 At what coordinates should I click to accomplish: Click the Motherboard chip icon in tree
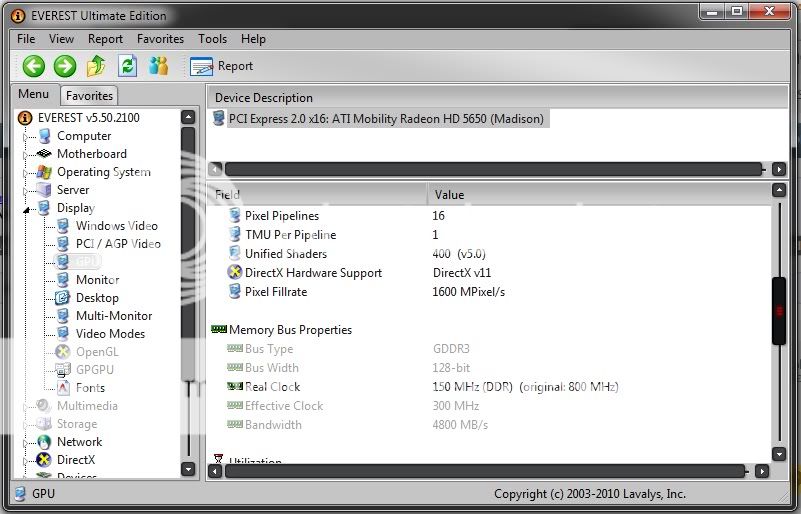pos(44,153)
